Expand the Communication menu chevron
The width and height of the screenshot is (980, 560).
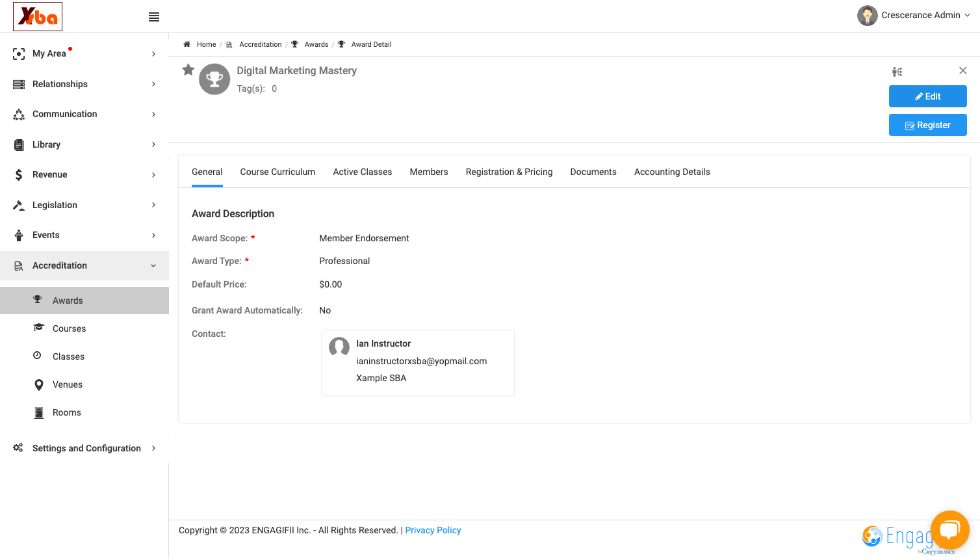coord(153,114)
